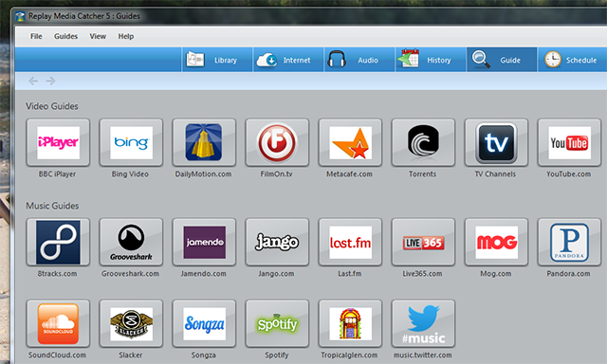
Task: Open the SoundCloud.com music guide
Action: (58, 324)
